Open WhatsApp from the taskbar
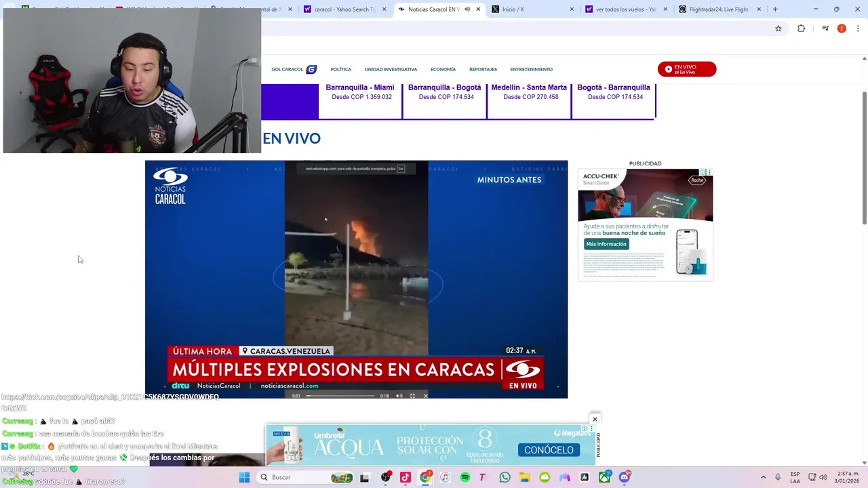Viewport: 868px width, 488px height. coord(505,477)
